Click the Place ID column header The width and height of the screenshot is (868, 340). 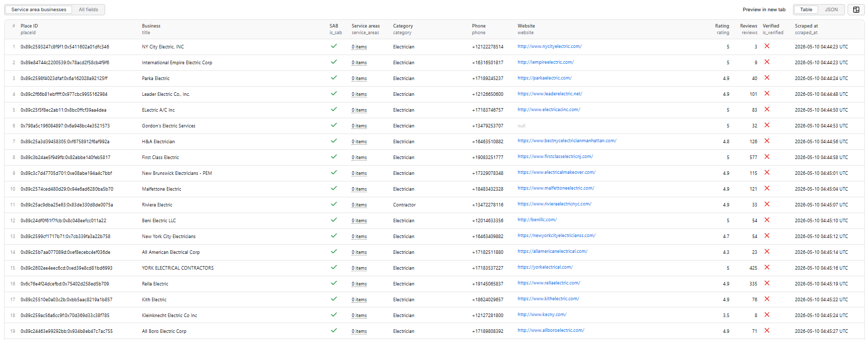tap(29, 29)
